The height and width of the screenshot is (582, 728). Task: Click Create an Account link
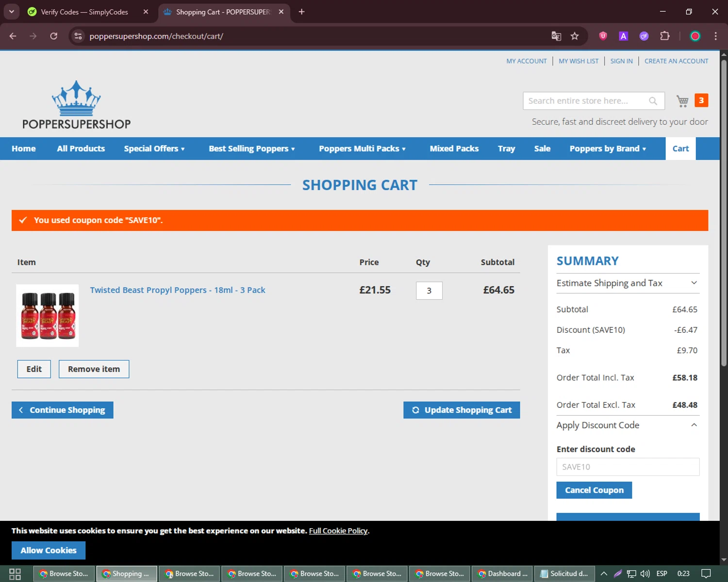click(x=676, y=61)
